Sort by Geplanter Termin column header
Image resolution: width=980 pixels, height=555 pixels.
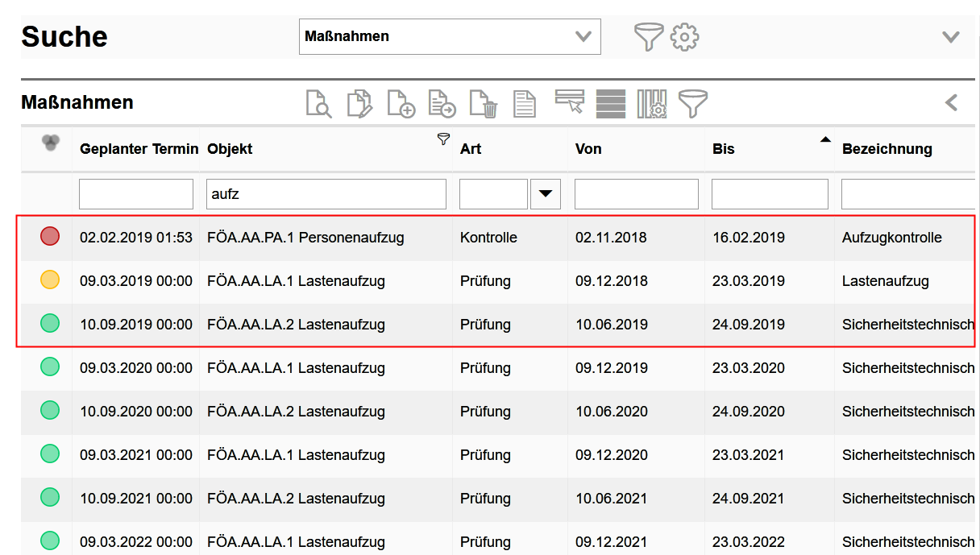click(139, 149)
